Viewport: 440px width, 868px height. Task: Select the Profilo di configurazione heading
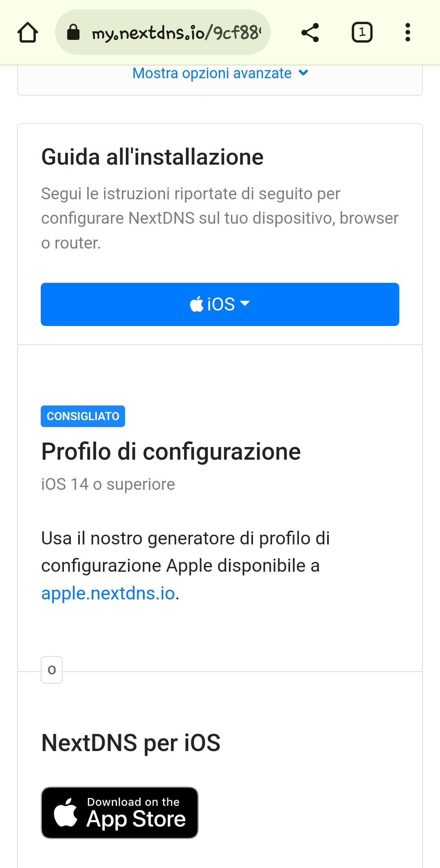click(x=171, y=452)
